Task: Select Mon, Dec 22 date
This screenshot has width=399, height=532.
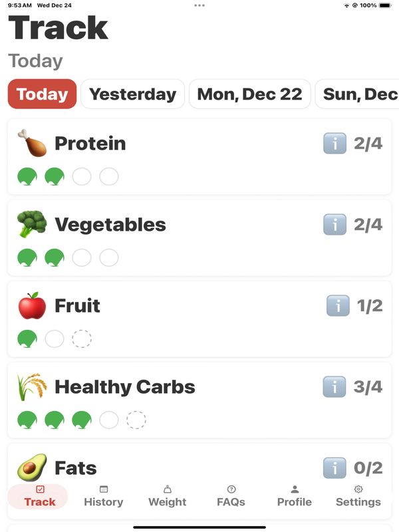Action: (x=249, y=94)
